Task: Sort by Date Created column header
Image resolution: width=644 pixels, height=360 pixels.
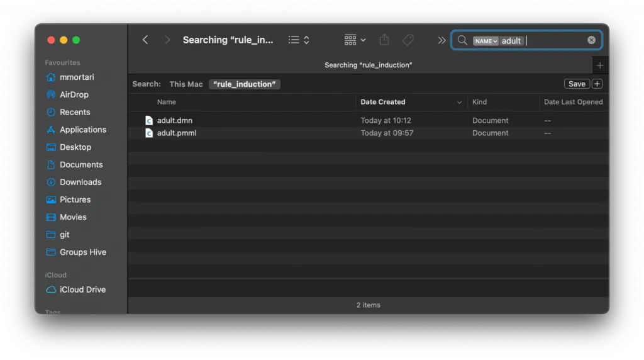Action: (383, 102)
